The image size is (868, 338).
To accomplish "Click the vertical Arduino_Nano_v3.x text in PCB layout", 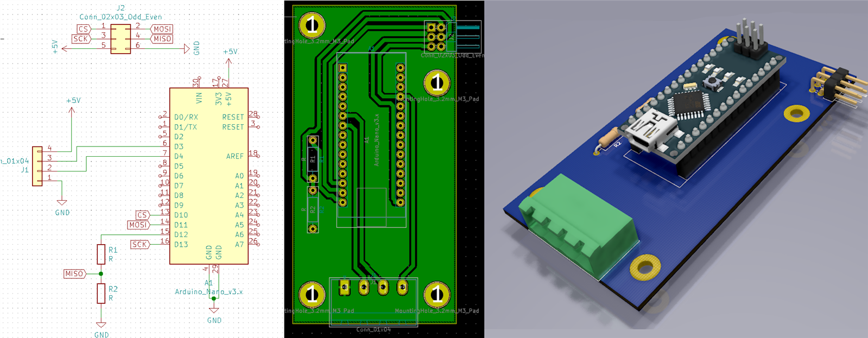I will [x=377, y=140].
